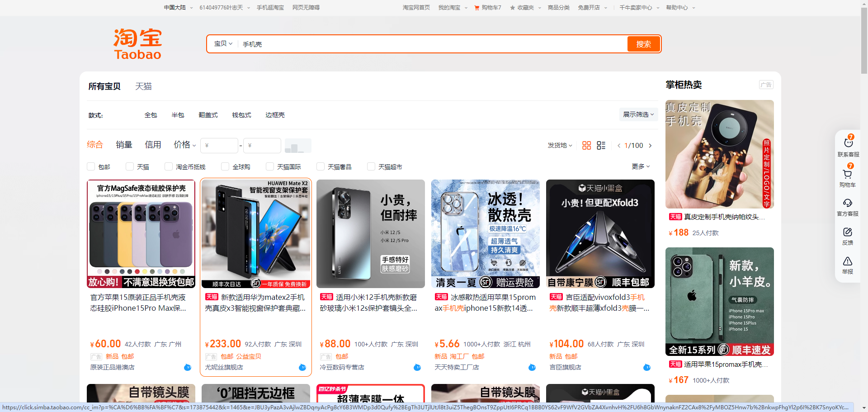Viewport: 868px width, 412px height.
Task: Open 手机逛淘宝 link
Action: tap(270, 8)
